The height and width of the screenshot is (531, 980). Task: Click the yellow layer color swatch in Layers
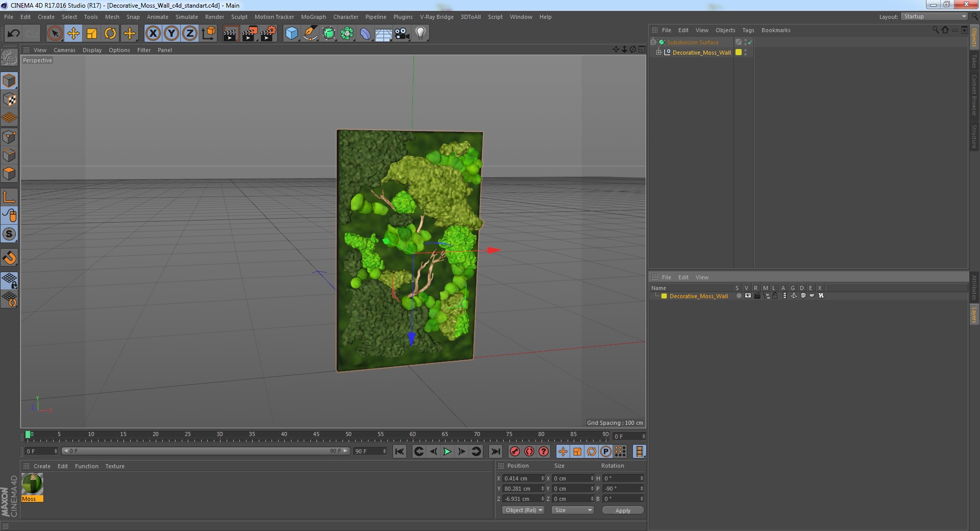(664, 296)
